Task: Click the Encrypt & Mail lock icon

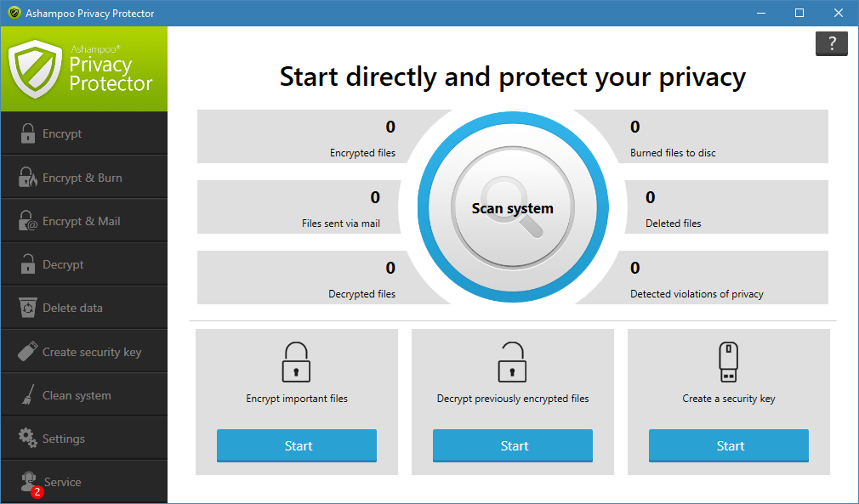Action: (x=29, y=220)
